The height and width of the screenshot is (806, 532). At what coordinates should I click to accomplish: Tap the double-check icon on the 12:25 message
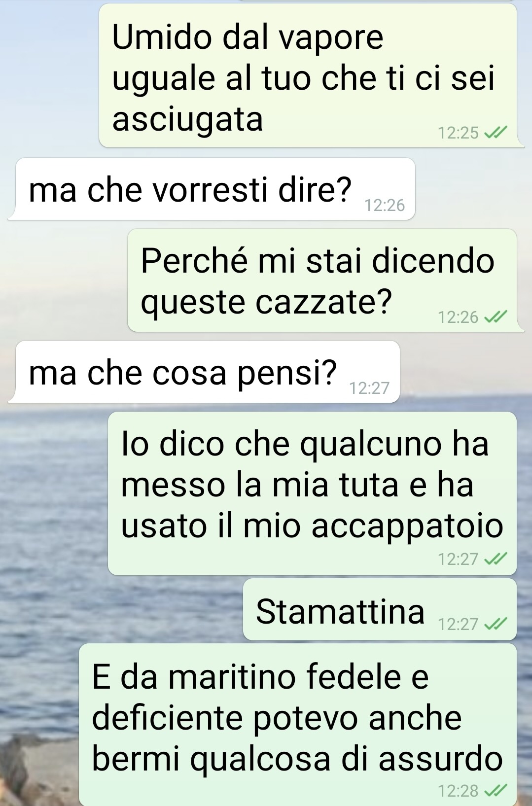pos(496,133)
